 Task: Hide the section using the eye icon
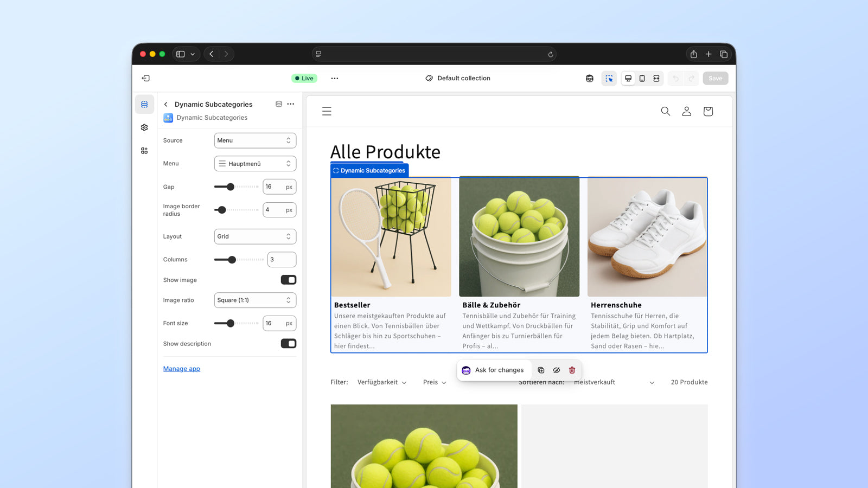click(557, 370)
